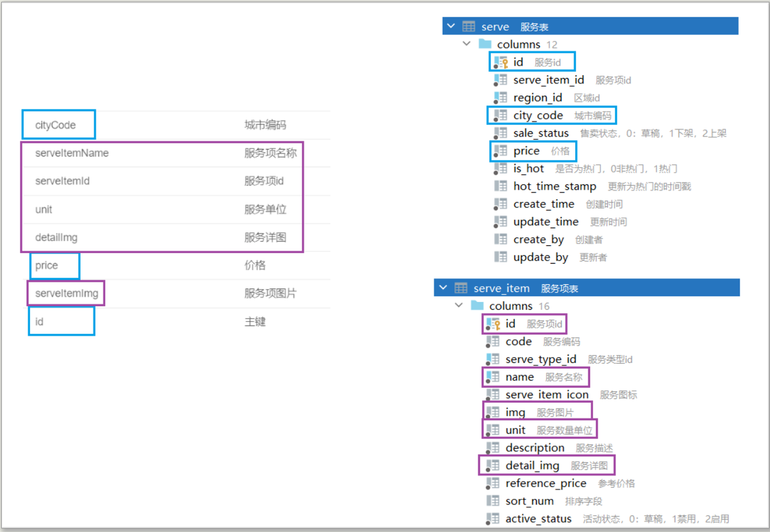Click the columns folder icon under serve_item

point(477,305)
